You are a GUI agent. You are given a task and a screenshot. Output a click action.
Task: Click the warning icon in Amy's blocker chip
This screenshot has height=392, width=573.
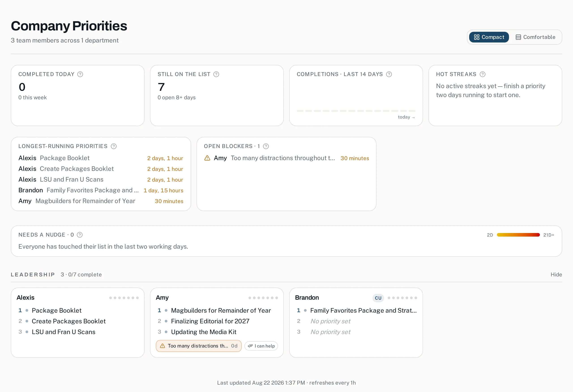pyautogui.click(x=162, y=346)
